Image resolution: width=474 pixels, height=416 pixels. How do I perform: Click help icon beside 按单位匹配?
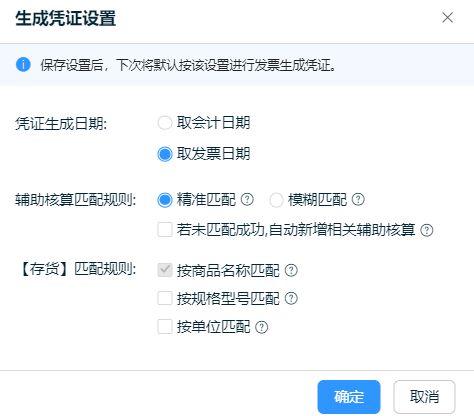pyautogui.click(x=261, y=327)
